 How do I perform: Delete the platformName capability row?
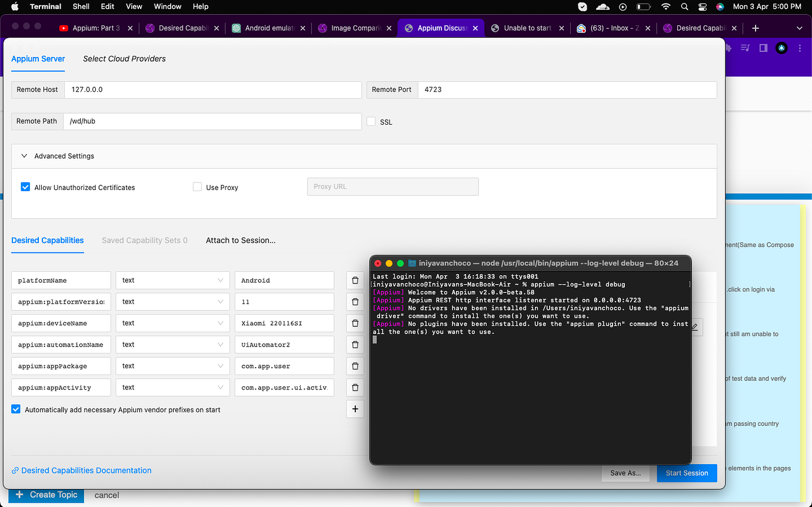355,281
